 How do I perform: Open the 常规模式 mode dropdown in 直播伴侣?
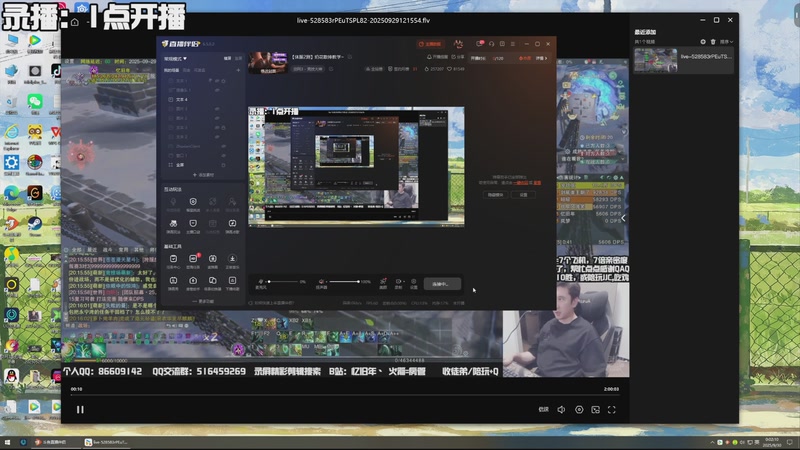point(175,59)
